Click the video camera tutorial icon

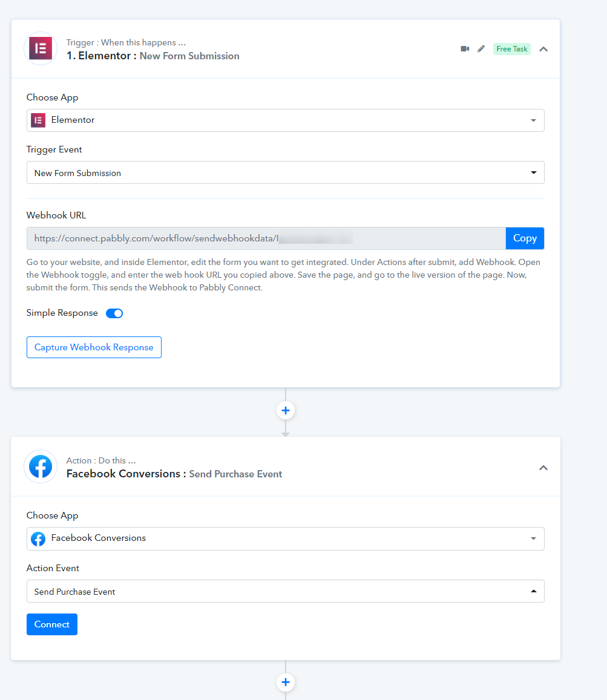tap(465, 48)
